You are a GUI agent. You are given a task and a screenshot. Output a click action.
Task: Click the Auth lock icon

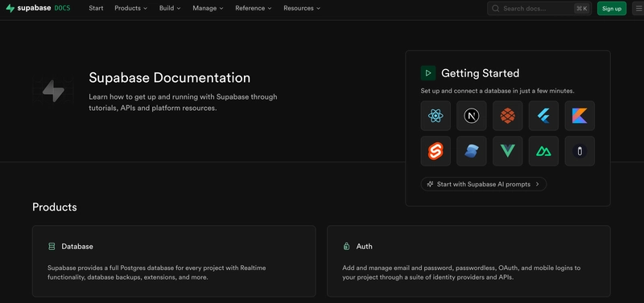[x=346, y=247]
